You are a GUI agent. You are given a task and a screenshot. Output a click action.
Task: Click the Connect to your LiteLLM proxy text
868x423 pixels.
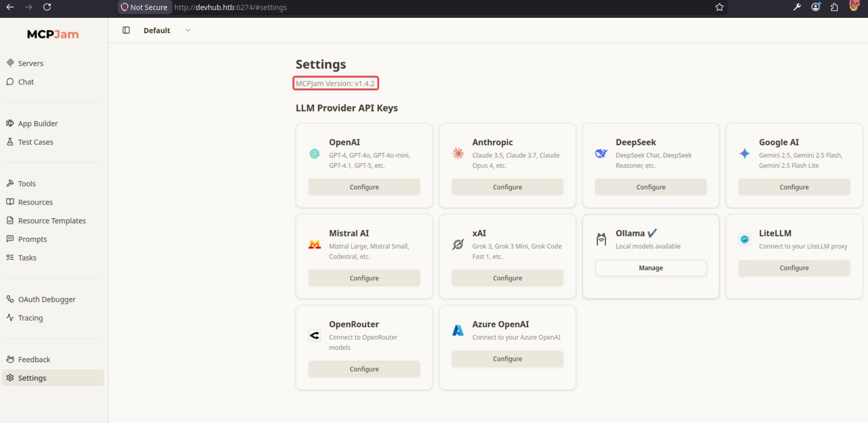click(803, 246)
